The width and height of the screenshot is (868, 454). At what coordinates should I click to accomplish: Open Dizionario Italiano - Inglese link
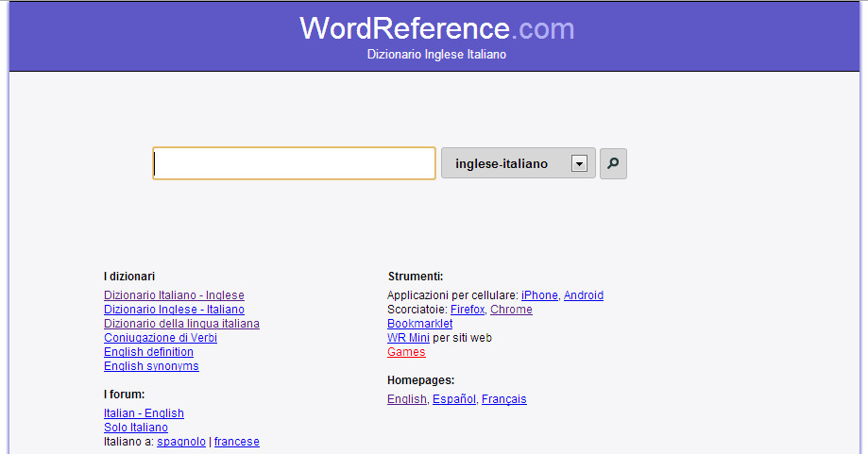click(x=174, y=295)
